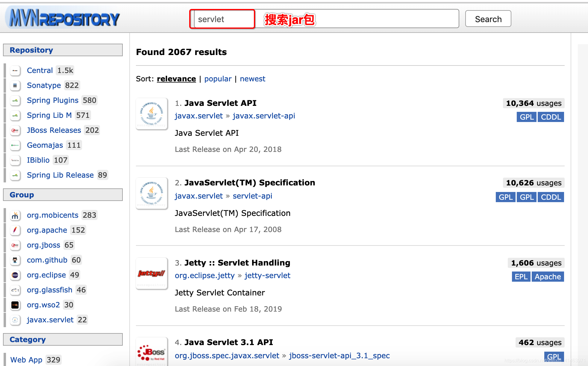Open the javax.servlet-api artifact link
This screenshot has height=366, width=588.
pos(264,116)
